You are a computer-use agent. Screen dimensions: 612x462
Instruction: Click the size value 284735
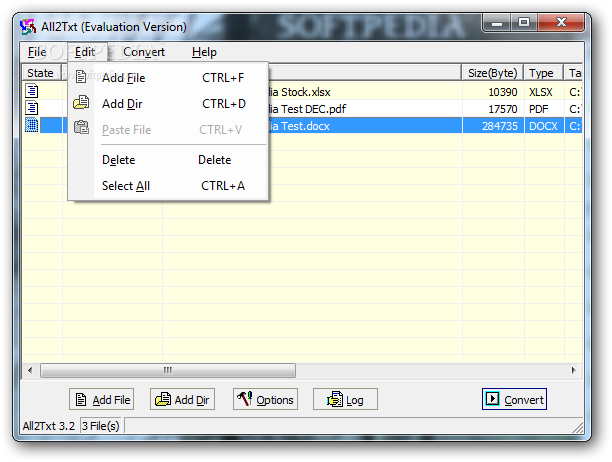(500, 126)
